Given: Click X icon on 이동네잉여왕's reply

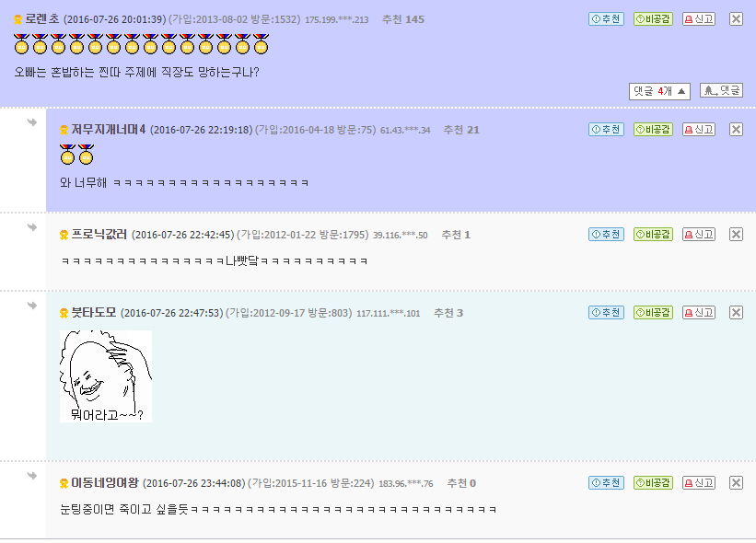Looking at the screenshot, I should pos(736,483).
